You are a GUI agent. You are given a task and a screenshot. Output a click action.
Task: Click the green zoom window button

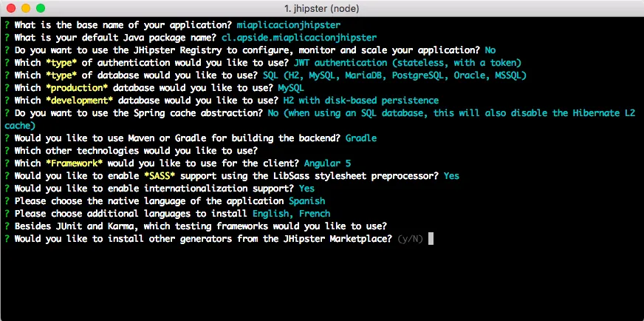[x=41, y=8]
